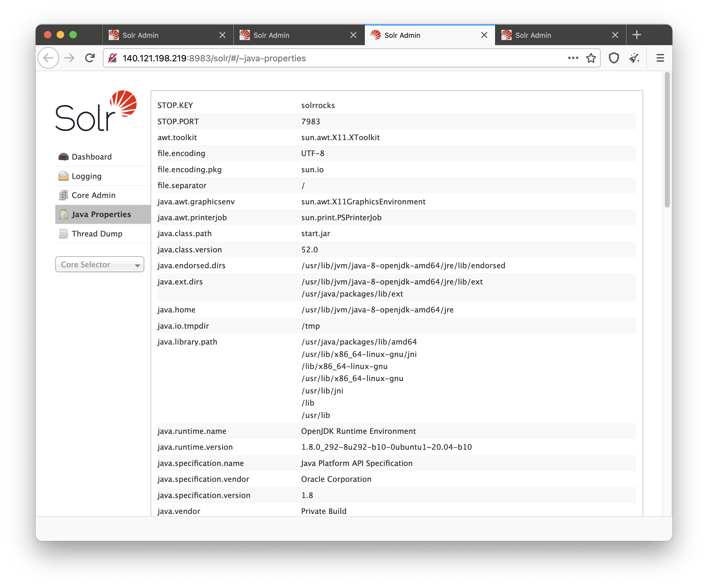Image resolution: width=708 pixels, height=588 pixels.
Task: Click the Core Selector dropdown arrow
Action: pos(137,265)
